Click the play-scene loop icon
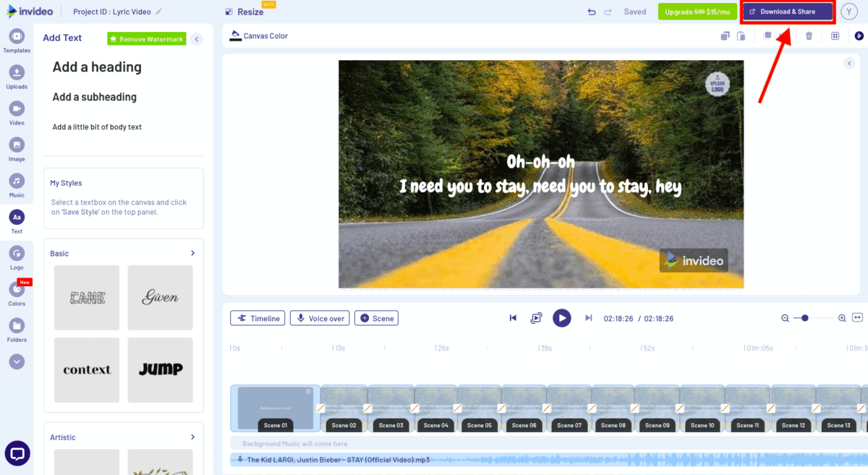The width and height of the screenshot is (868, 475). pyautogui.click(x=536, y=318)
